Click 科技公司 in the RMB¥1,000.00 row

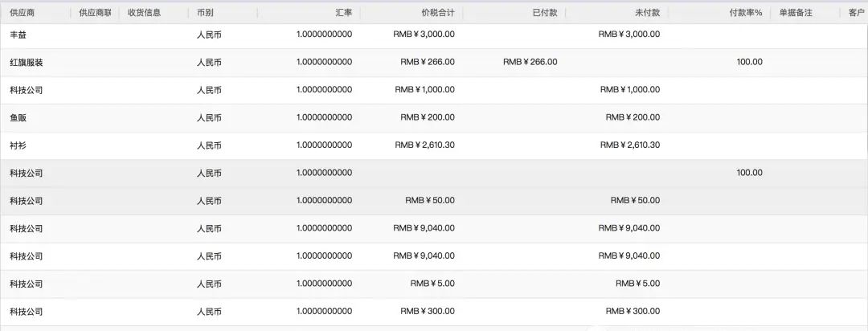pos(27,90)
